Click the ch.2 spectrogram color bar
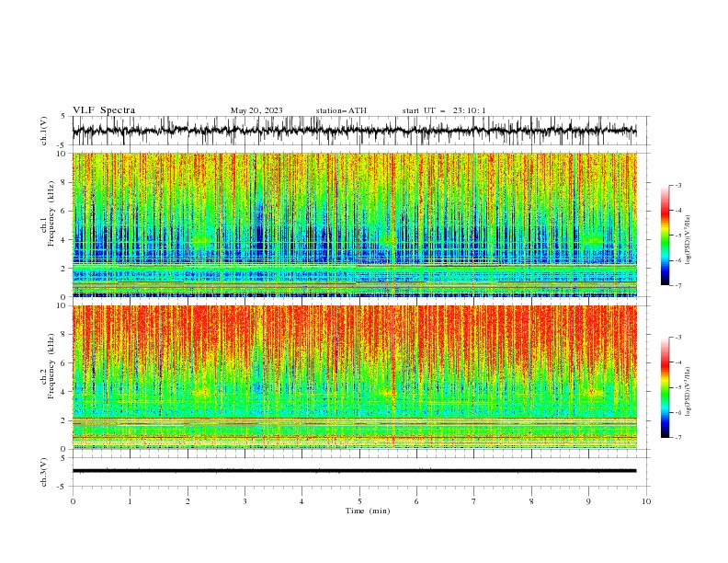The image size is (728, 563). 665,387
